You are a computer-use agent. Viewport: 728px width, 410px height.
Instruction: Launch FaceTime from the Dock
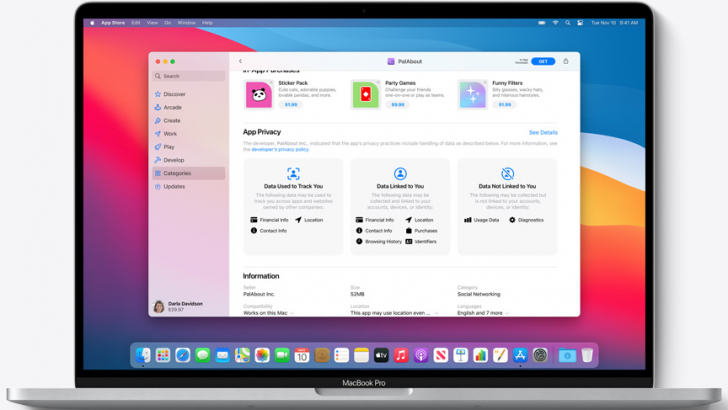pyautogui.click(x=282, y=355)
